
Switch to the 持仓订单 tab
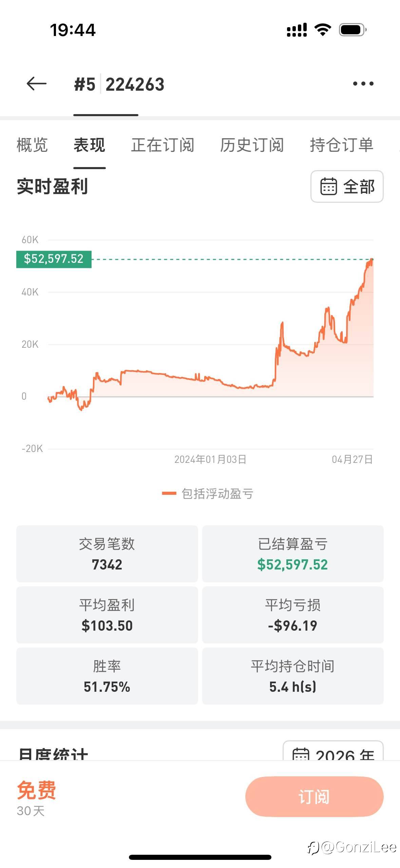point(341,145)
